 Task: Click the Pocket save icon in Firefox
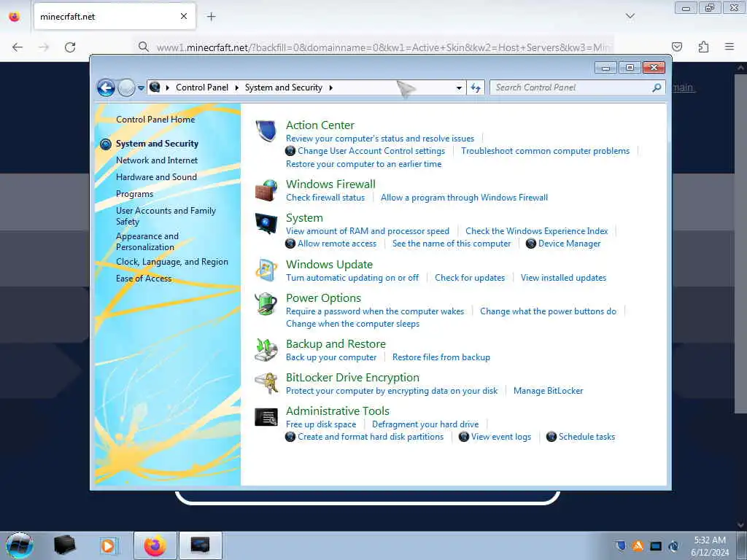point(677,47)
